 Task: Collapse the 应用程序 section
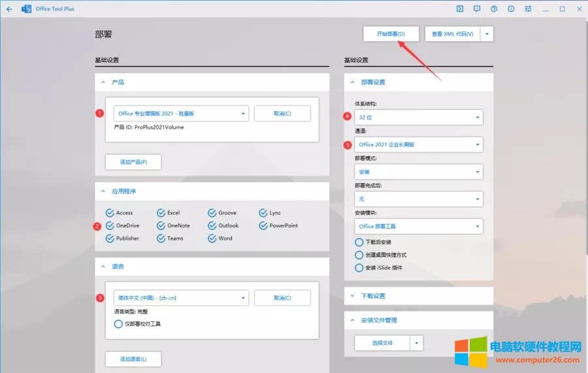click(103, 191)
